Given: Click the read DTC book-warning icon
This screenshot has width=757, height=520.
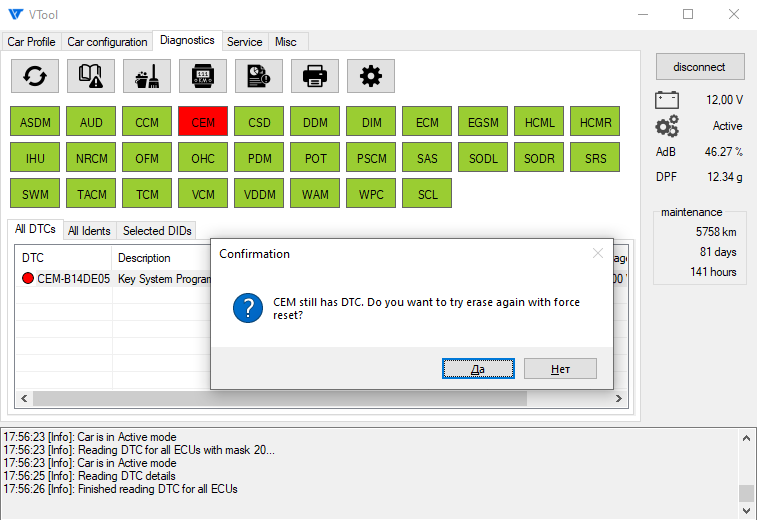Looking at the screenshot, I should [x=91, y=76].
